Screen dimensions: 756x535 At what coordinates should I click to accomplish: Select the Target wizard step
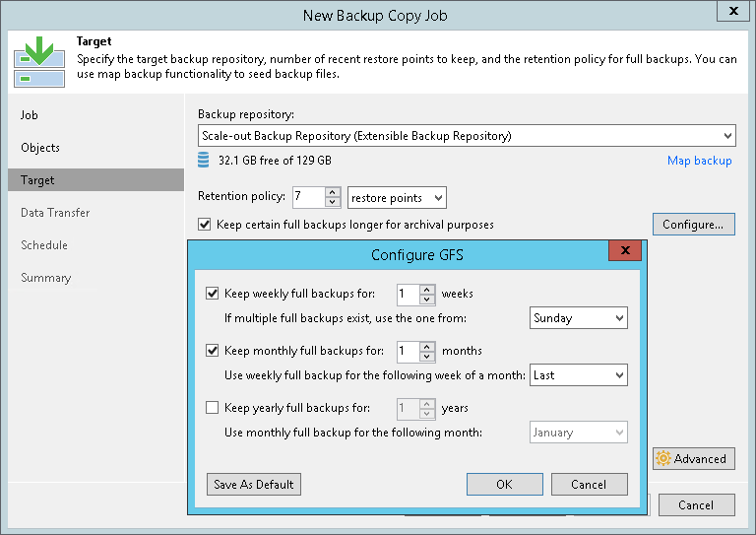(95, 180)
